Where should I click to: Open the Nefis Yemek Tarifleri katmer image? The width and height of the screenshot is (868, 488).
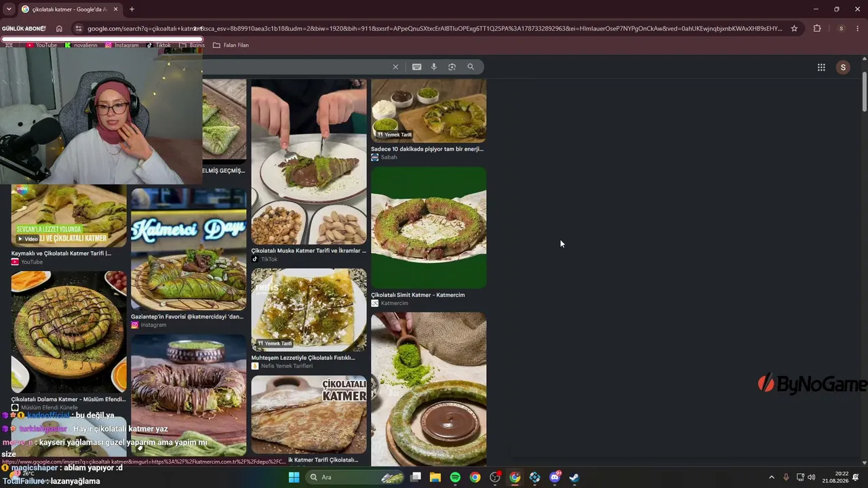(x=309, y=310)
